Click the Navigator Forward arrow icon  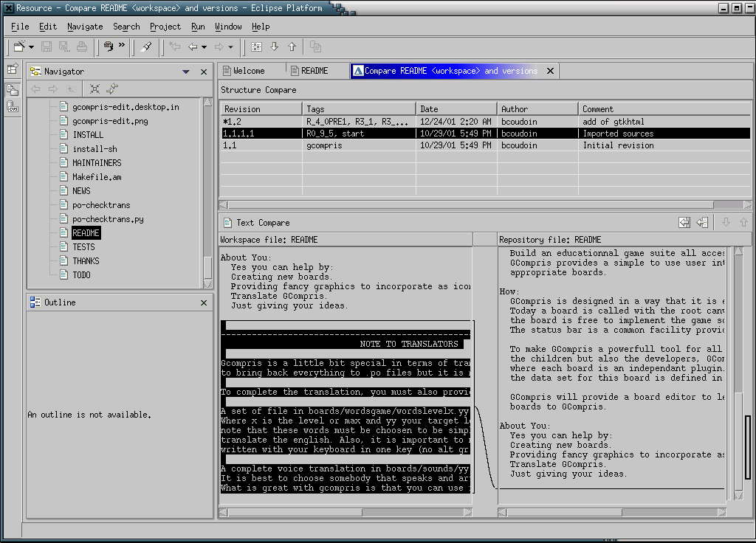pos(53,89)
